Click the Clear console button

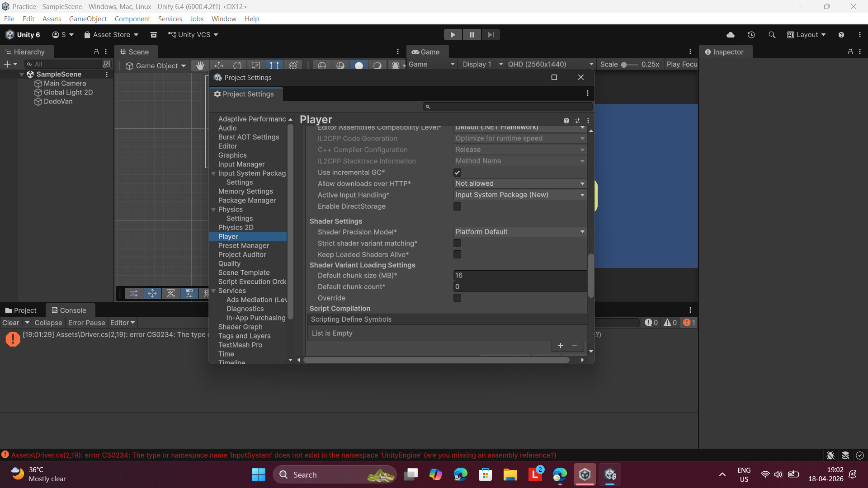tap(10, 323)
